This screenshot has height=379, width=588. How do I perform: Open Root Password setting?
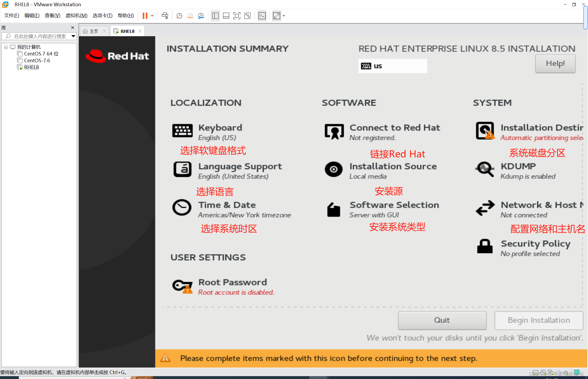(223, 287)
